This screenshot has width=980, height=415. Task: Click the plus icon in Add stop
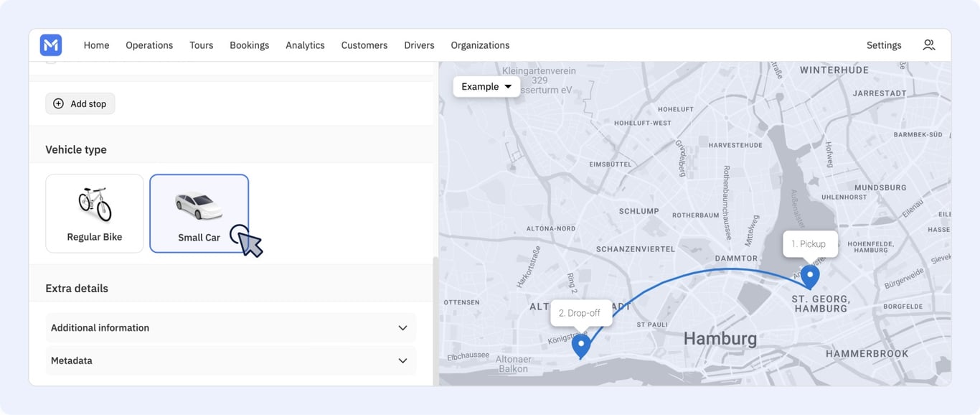pyautogui.click(x=59, y=103)
